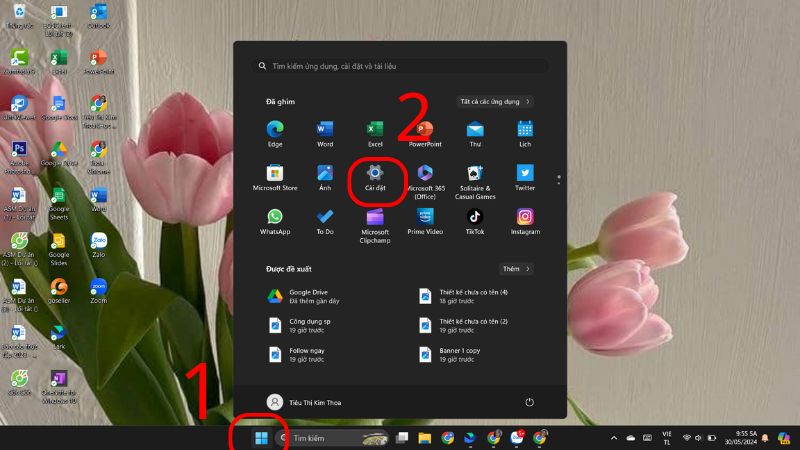Go to next pinned apps page dots
The width and height of the screenshot is (800, 450).
(559, 180)
